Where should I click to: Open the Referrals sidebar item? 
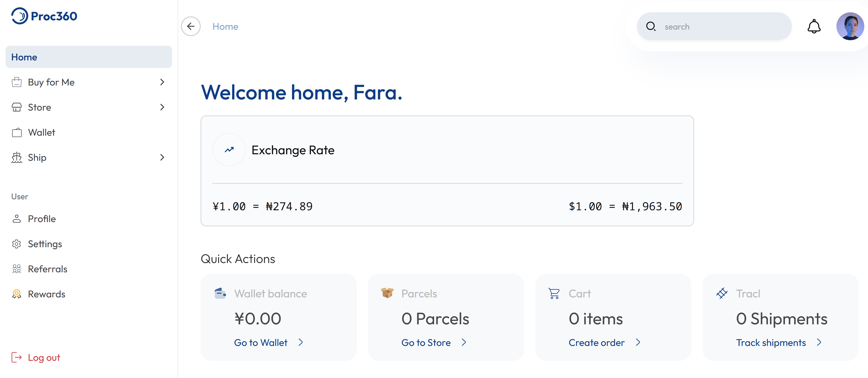tap(48, 269)
